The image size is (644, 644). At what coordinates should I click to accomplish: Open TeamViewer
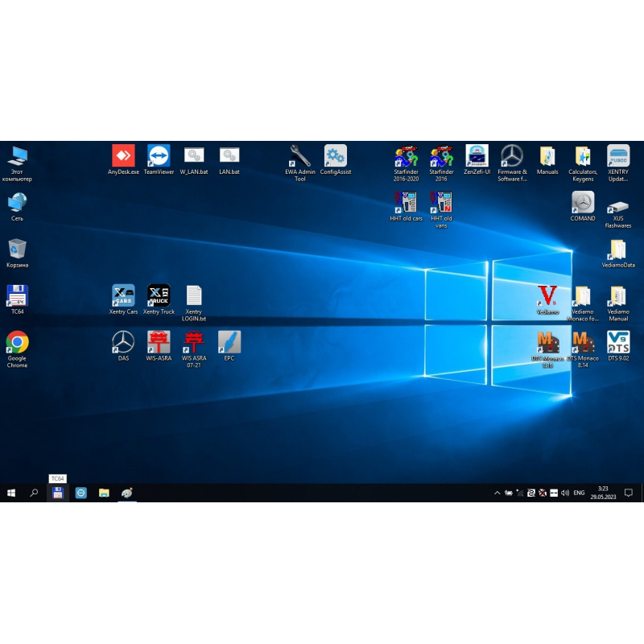tap(158, 154)
